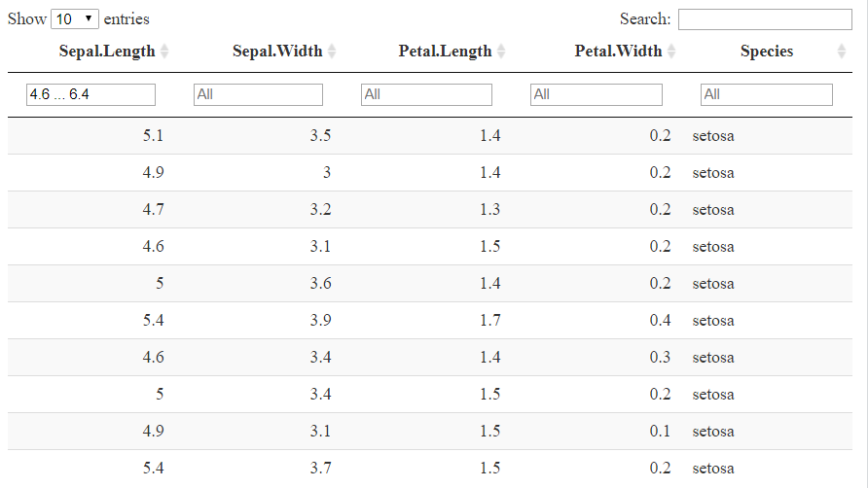Click the Sepal.Length range filter field
The width and height of the screenshot is (868, 488).
[90, 94]
